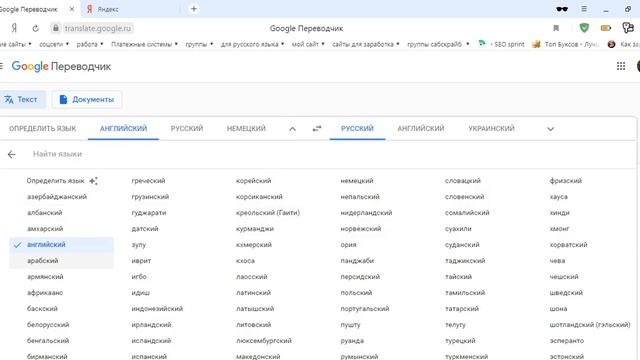The height and width of the screenshot is (360, 640).
Task: Open the browser hamburger menu icon
Action: (x=584, y=9)
